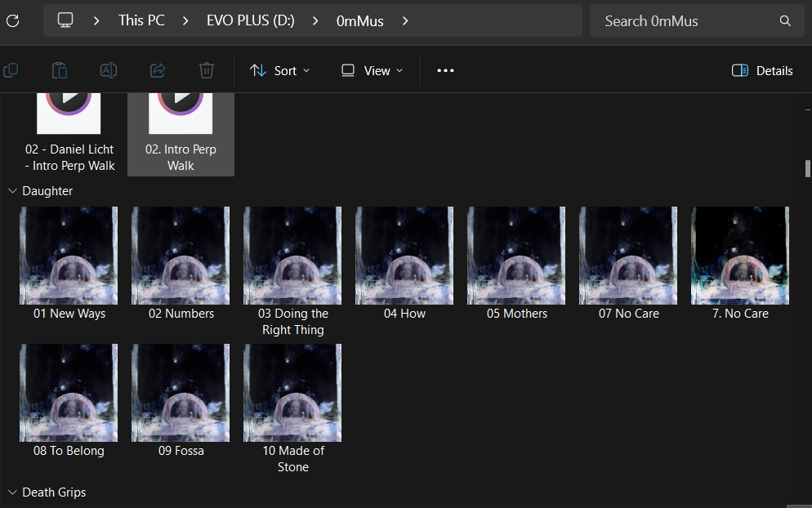Viewport: 812px width, 508px height.
Task: Select the 01 New Ways track thumbnail
Action: coord(69,256)
